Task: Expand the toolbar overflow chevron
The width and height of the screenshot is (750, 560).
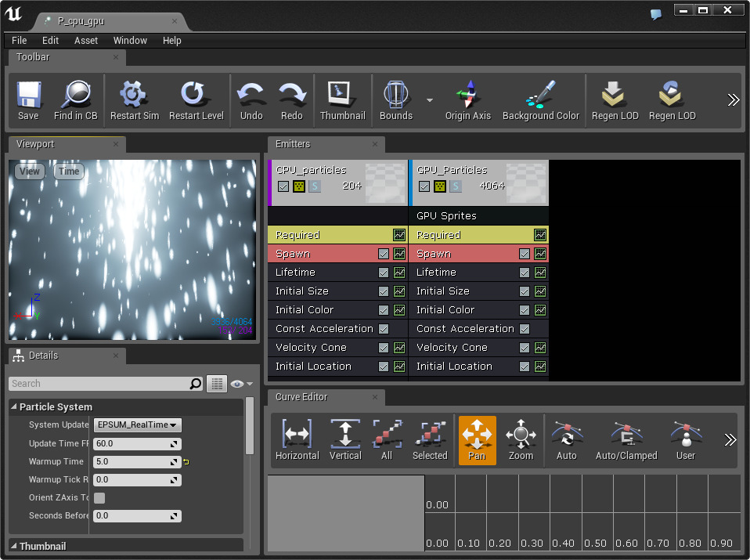Action: point(734,99)
